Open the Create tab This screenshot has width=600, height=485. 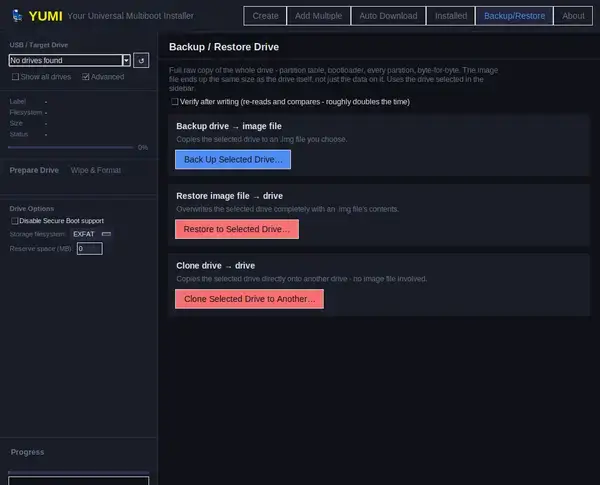265,16
